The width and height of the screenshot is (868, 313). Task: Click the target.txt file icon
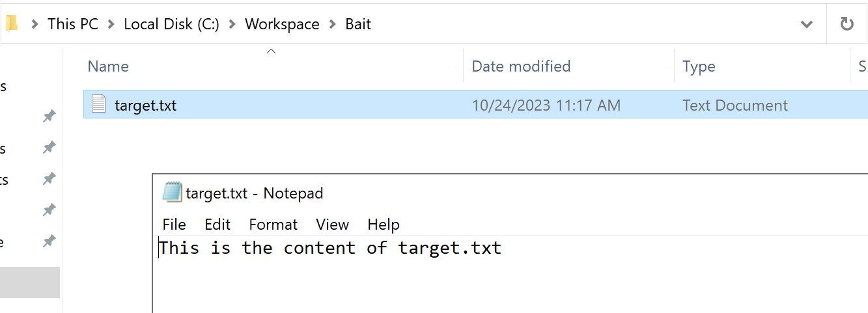(x=98, y=105)
